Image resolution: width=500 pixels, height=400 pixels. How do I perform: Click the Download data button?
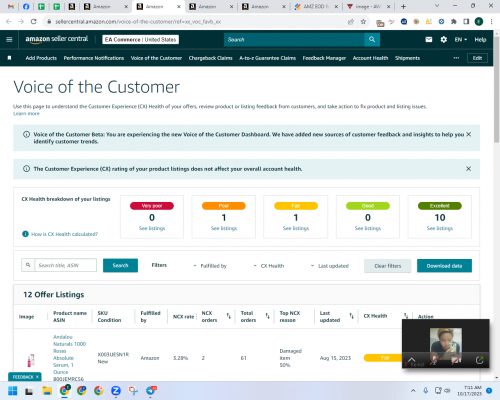[x=444, y=266]
